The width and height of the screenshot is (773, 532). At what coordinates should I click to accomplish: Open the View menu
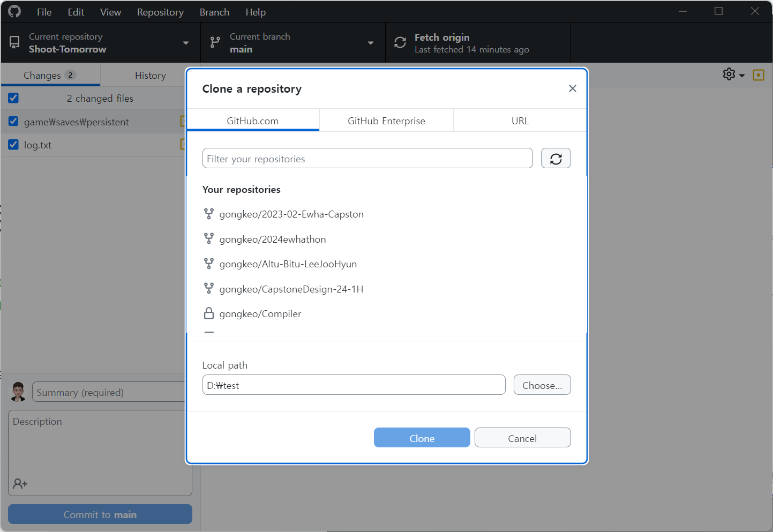click(x=110, y=12)
